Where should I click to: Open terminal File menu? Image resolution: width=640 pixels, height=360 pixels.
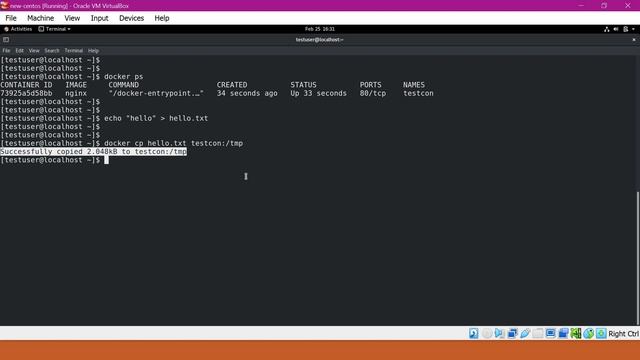pyautogui.click(x=6, y=51)
